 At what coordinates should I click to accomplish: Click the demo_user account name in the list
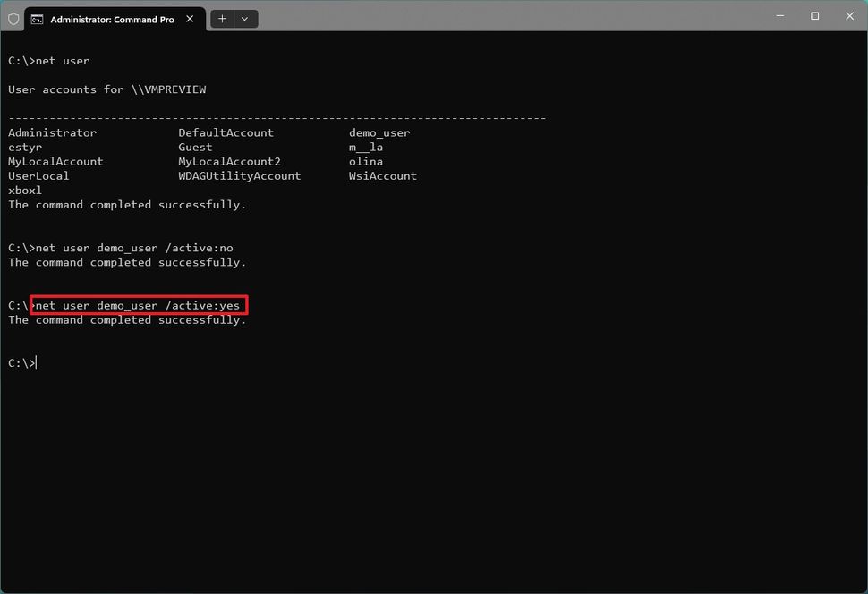click(379, 132)
